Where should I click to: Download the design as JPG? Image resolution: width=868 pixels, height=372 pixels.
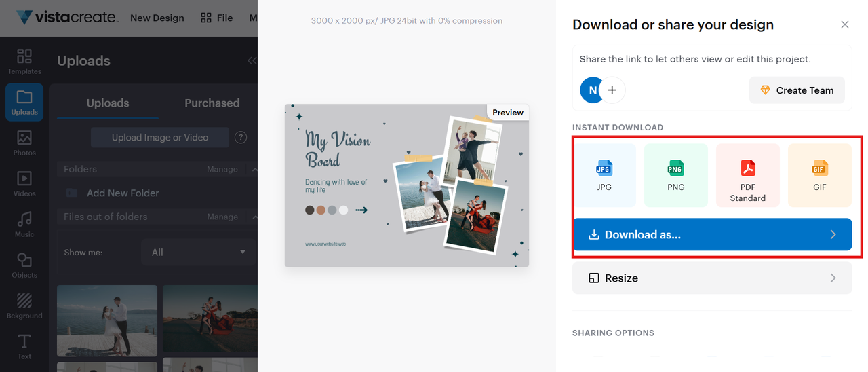(x=604, y=175)
